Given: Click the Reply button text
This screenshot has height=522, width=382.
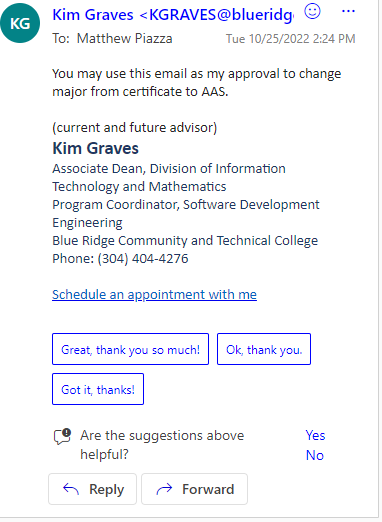Looking at the screenshot, I should coord(106,489).
